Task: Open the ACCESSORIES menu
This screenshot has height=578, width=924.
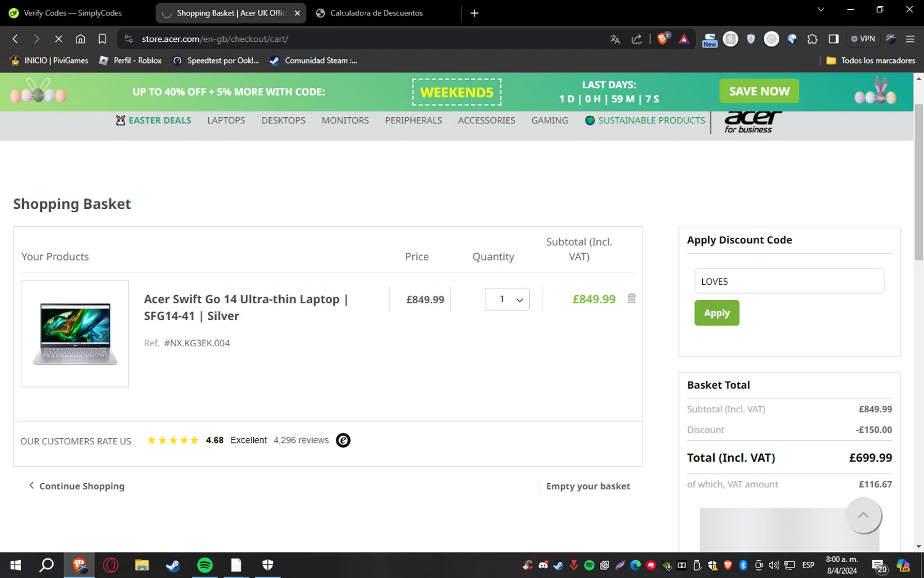Action: (x=487, y=121)
